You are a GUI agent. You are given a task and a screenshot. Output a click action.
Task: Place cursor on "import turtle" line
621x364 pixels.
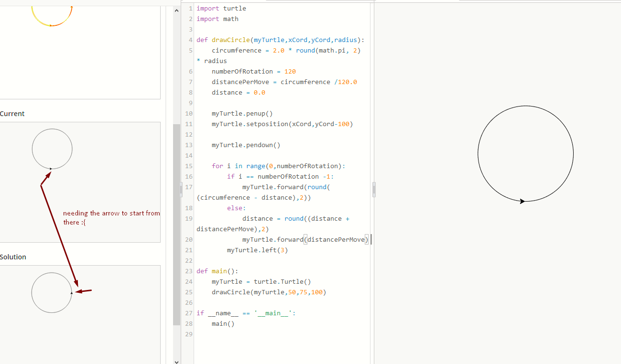click(x=221, y=9)
